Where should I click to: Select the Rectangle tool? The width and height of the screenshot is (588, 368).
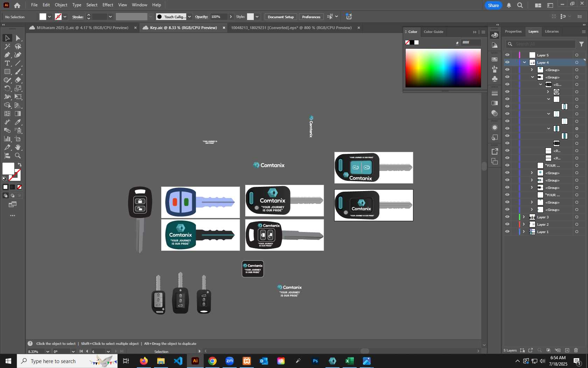(x=7, y=71)
